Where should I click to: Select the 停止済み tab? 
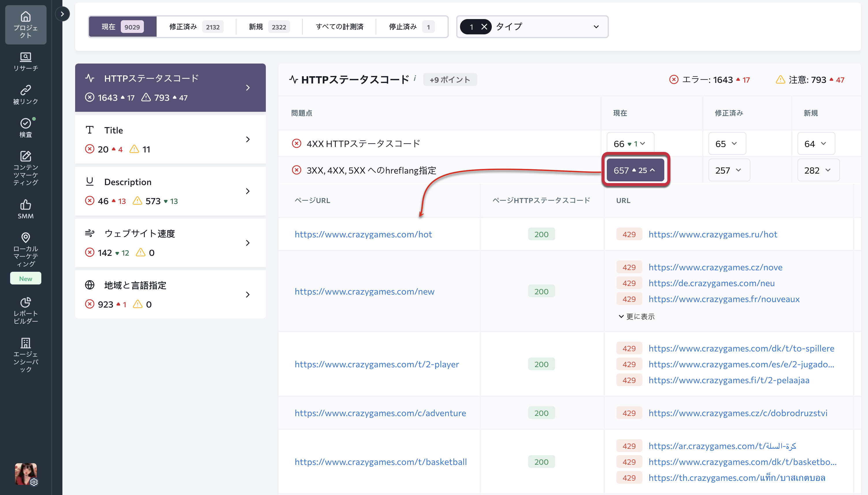tap(411, 27)
